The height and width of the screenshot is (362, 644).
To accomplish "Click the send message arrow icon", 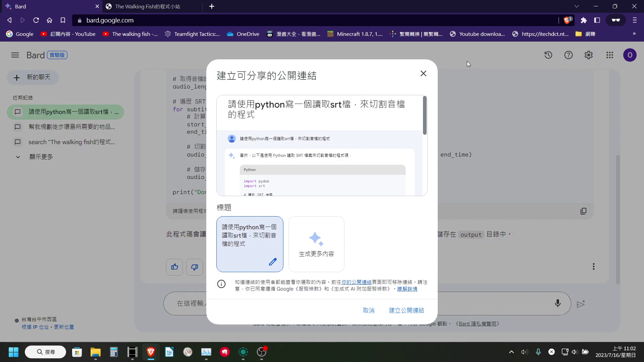I will pyautogui.click(x=581, y=304).
